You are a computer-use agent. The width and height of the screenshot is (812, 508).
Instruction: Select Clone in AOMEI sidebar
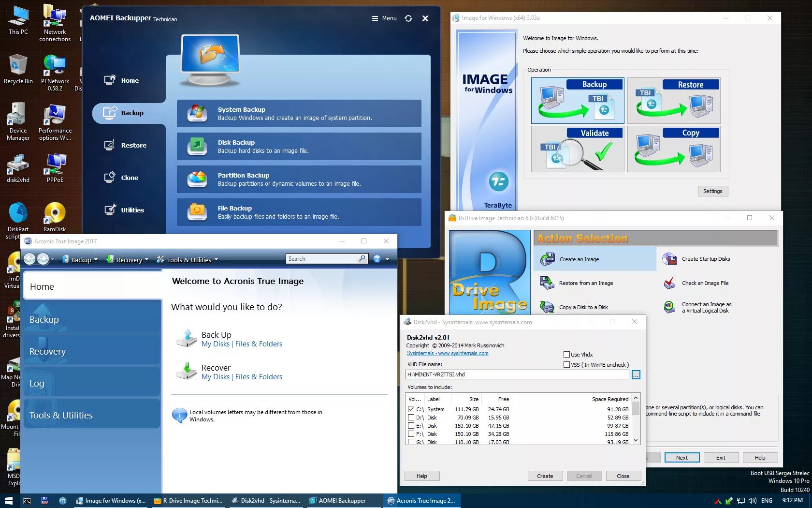click(122, 178)
